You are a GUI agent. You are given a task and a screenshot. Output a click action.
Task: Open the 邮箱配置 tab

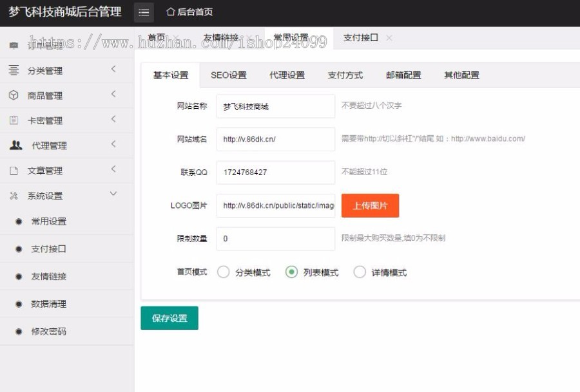403,75
